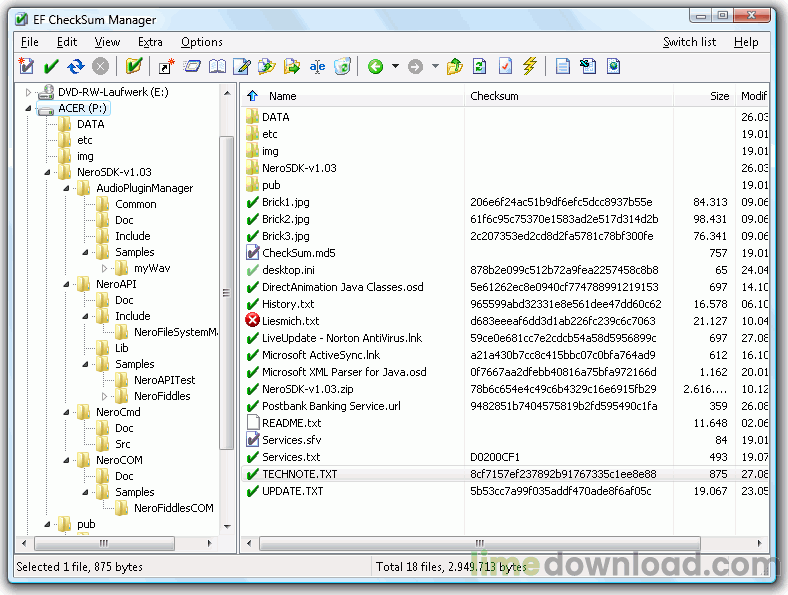Open the Extra menu
This screenshot has width=788, height=595.
(150, 42)
